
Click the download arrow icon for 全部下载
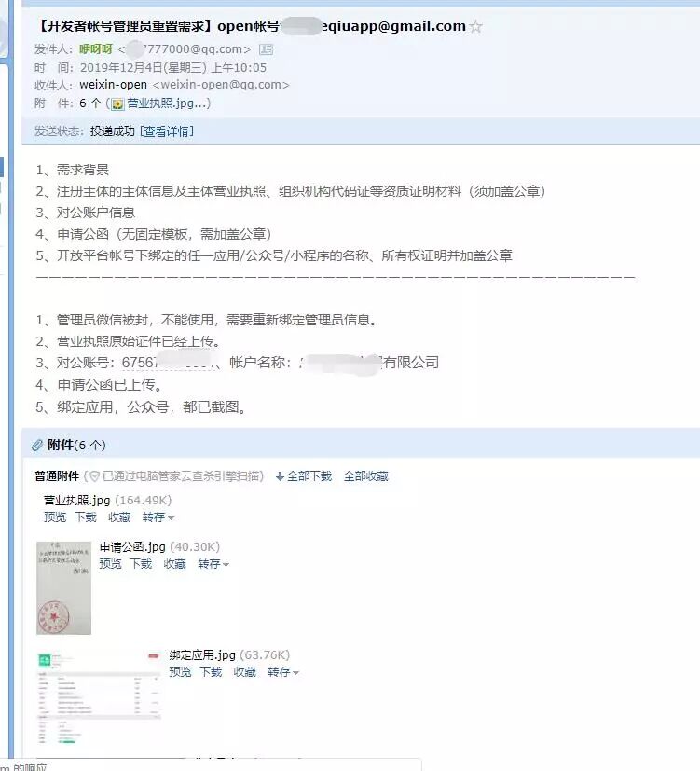[280, 476]
